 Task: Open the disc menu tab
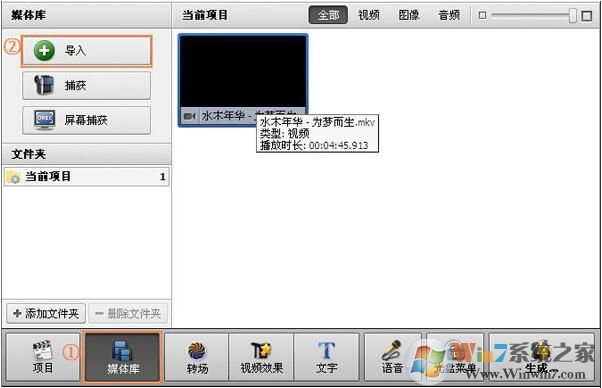tap(455, 358)
